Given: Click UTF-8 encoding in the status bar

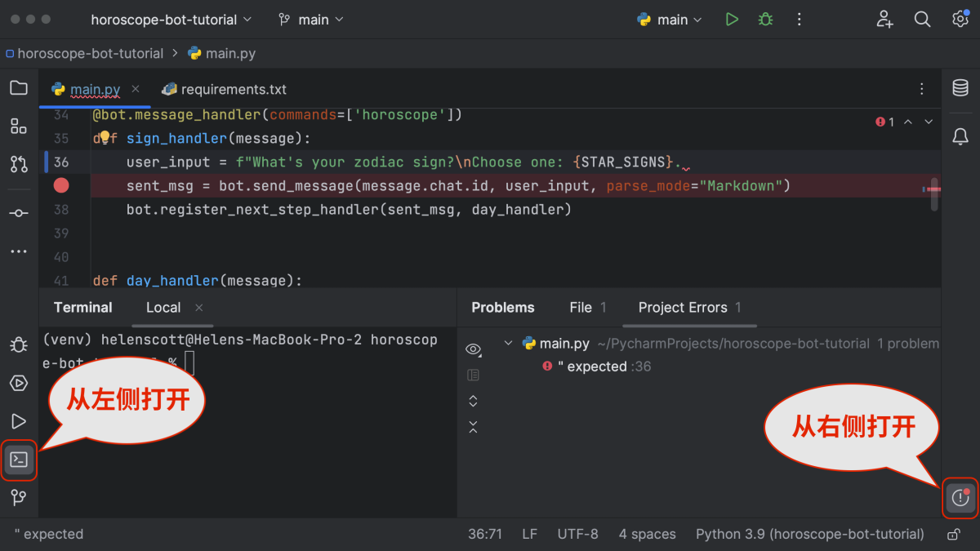Looking at the screenshot, I should (577, 534).
